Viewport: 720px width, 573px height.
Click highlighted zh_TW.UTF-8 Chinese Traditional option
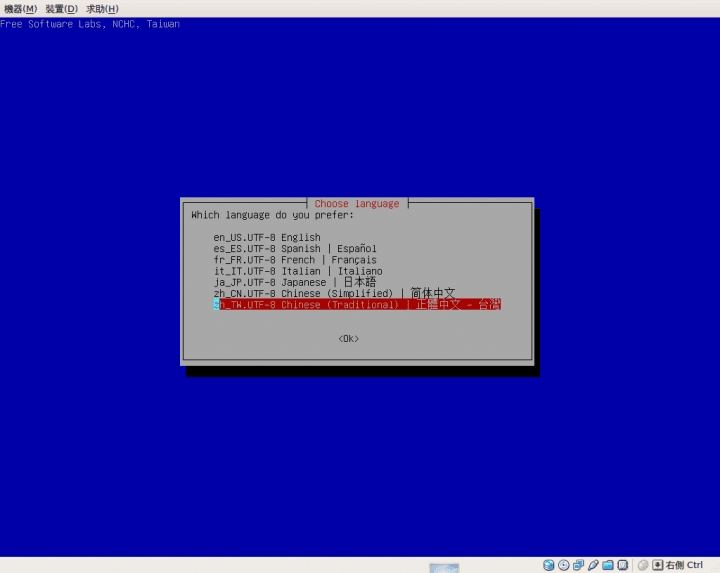(356, 304)
